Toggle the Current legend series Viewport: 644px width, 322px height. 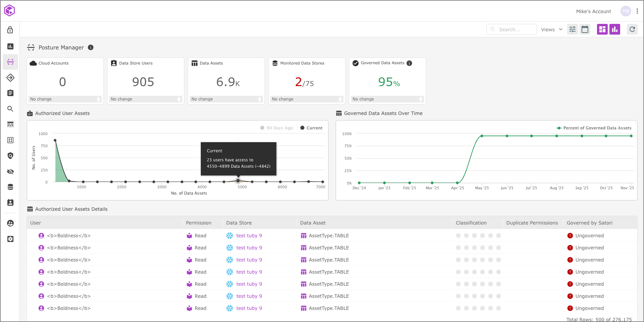pyautogui.click(x=311, y=128)
